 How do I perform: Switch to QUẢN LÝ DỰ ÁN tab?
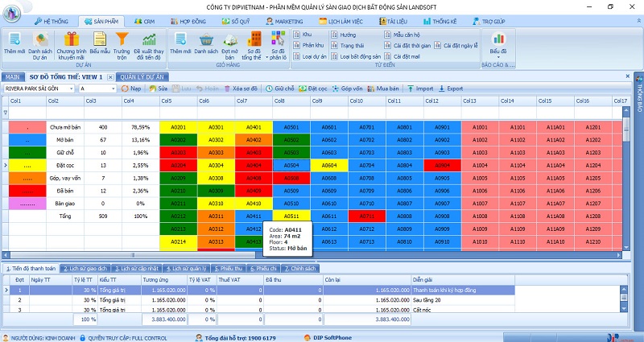point(142,76)
